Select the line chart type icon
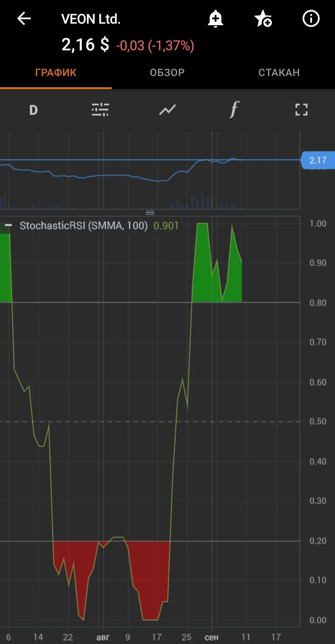Viewport: 335px width, 644px height. (x=167, y=110)
